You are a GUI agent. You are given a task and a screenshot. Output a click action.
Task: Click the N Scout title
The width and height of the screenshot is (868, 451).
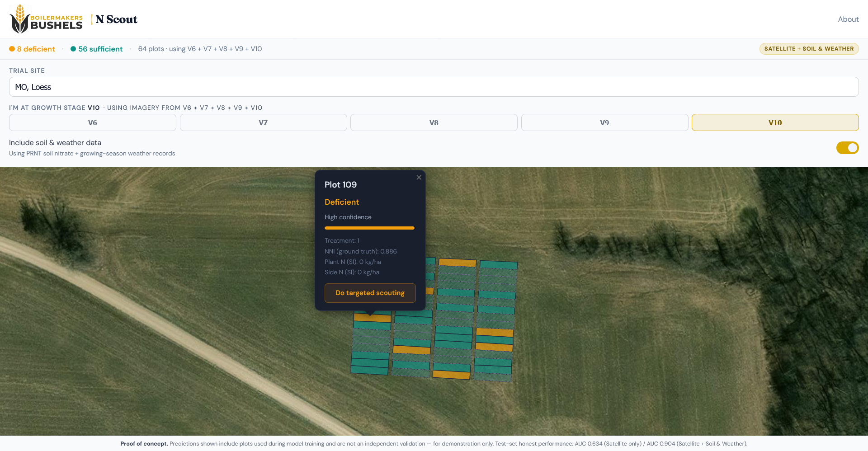coord(116,19)
